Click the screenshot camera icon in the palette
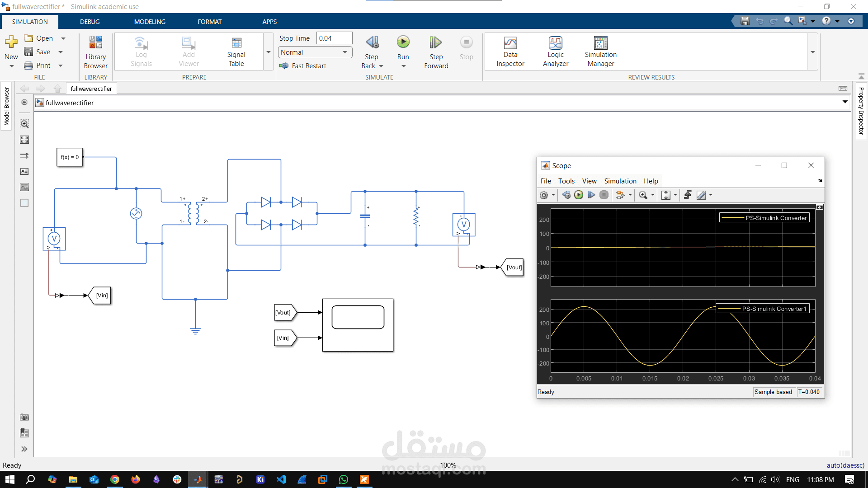 coord(24,417)
